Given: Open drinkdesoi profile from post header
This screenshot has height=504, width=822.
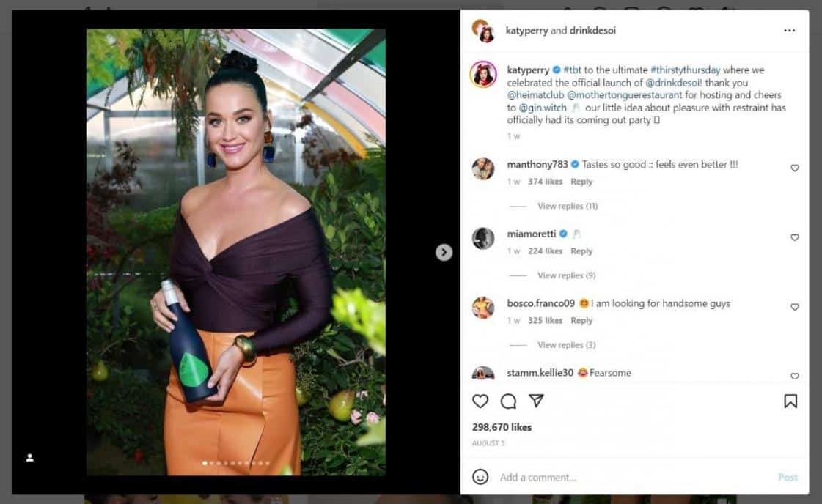Looking at the screenshot, I should point(592,30).
